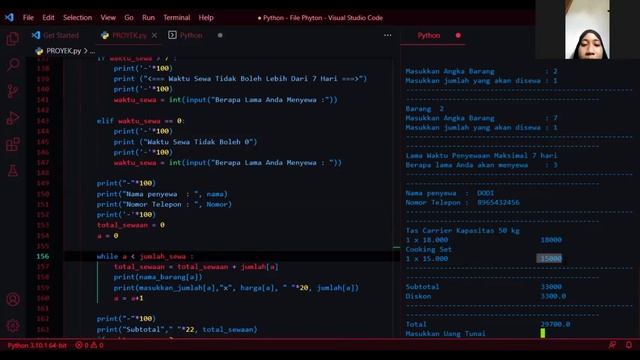Open the errors and warnings indicator
The width and height of the screenshot is (640, 360).
pos(89,345)
